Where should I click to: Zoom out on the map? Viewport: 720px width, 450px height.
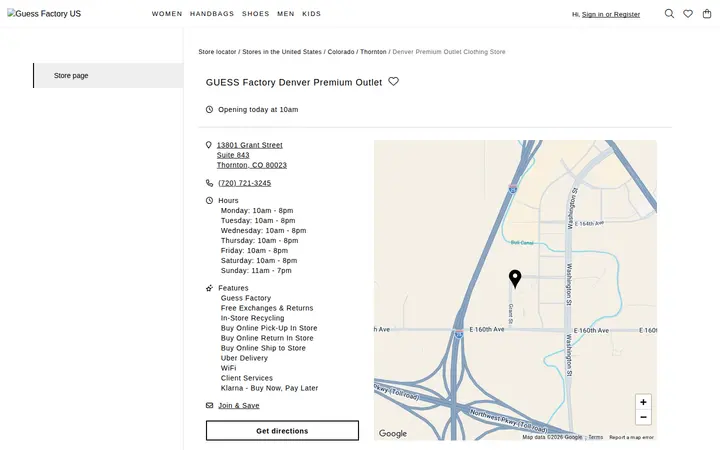click(x=643, y=417)
